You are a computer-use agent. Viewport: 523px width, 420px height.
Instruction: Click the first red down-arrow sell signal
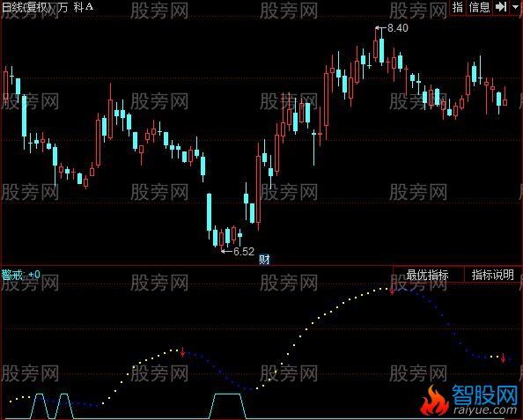pos(182,352)
